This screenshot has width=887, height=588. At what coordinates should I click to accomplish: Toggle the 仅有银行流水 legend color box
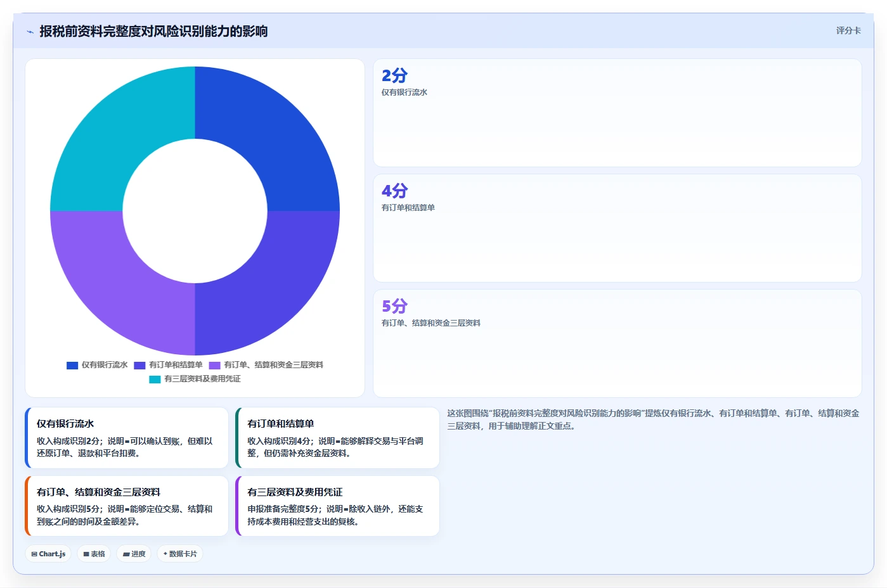(x=72, y=365)
